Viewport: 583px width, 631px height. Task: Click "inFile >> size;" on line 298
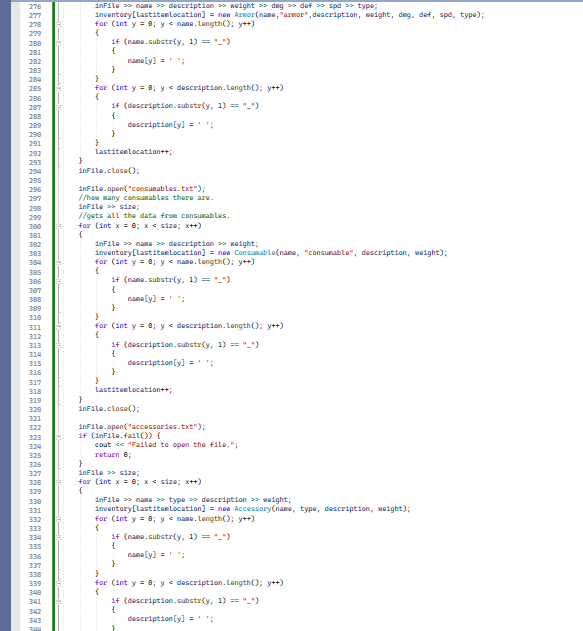coord(109,206)
